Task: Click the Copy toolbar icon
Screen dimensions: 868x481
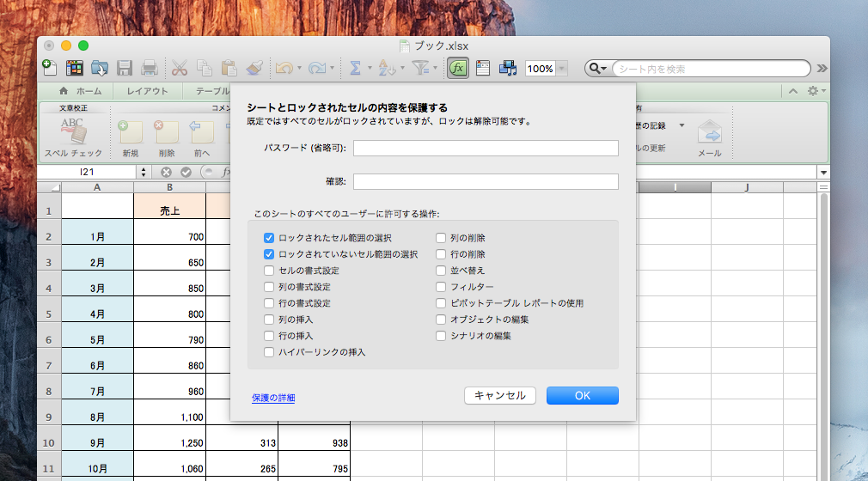Action: (x=205, y=68)
